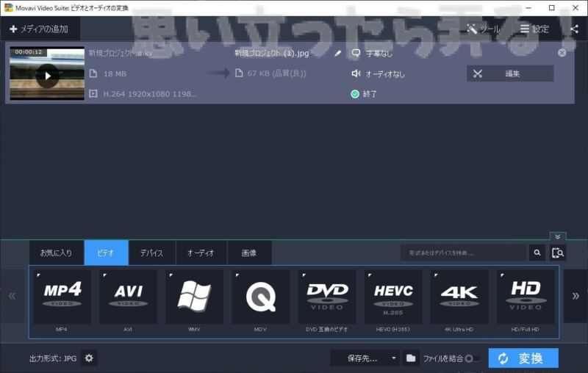Click the Add Media (メディアの追加) button
The width and height of the screenshot is (588, 373).
39,29
